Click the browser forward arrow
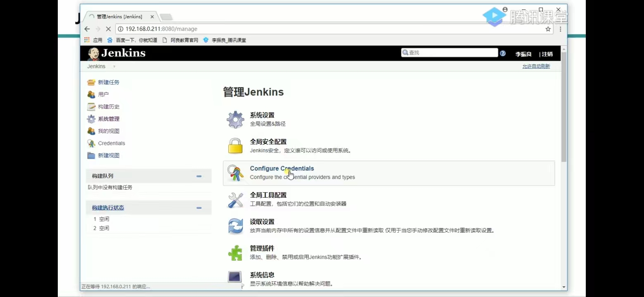The height and width of the screenshot is (297, 644). (98, 29)
